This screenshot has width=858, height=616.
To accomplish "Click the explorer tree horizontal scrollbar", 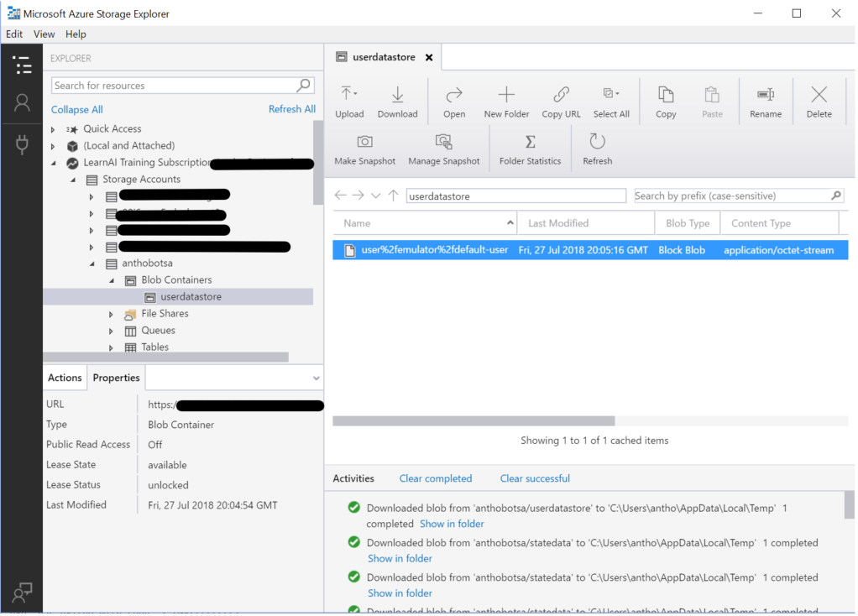I will [x=165, y=358].
